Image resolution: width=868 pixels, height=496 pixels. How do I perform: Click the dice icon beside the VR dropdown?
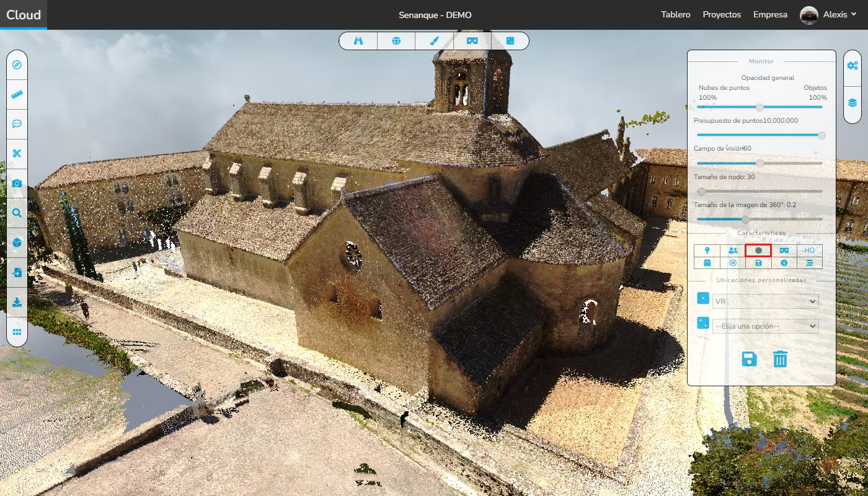click(703, 298)
